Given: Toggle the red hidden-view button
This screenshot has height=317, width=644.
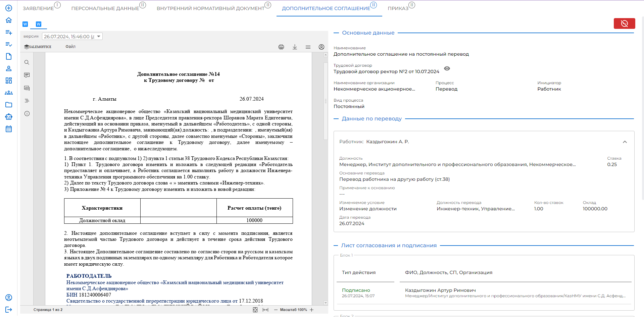Looking at the screenshot, I should click(624, 23).
